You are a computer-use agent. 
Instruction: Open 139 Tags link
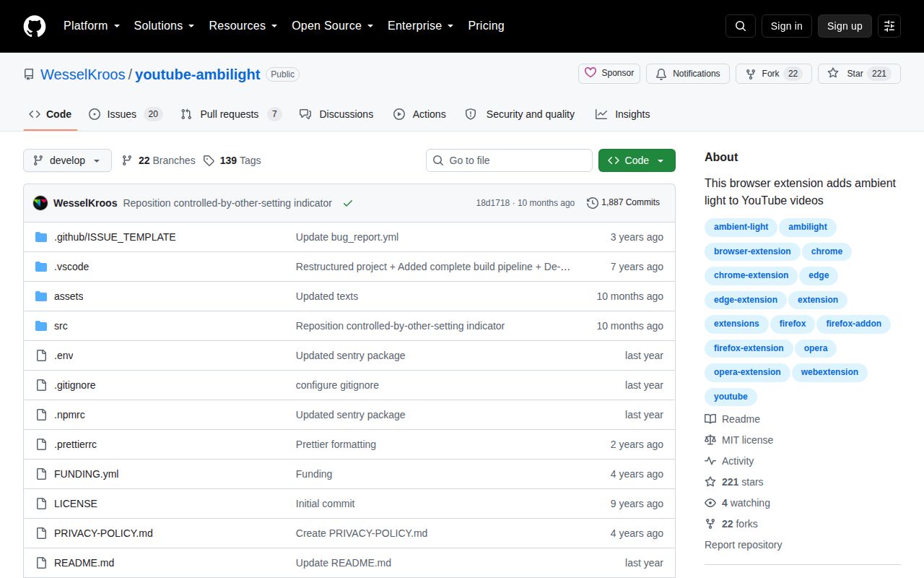232,160
